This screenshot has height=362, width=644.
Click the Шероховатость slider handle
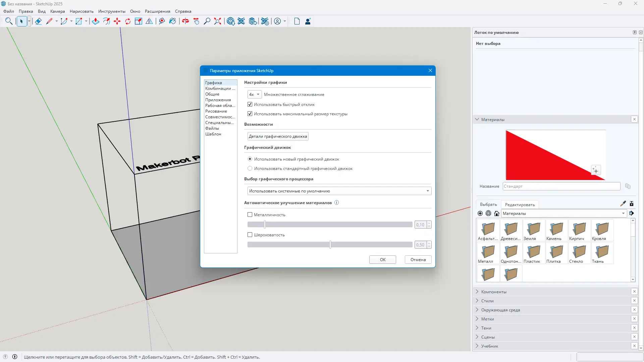[330, 245]
